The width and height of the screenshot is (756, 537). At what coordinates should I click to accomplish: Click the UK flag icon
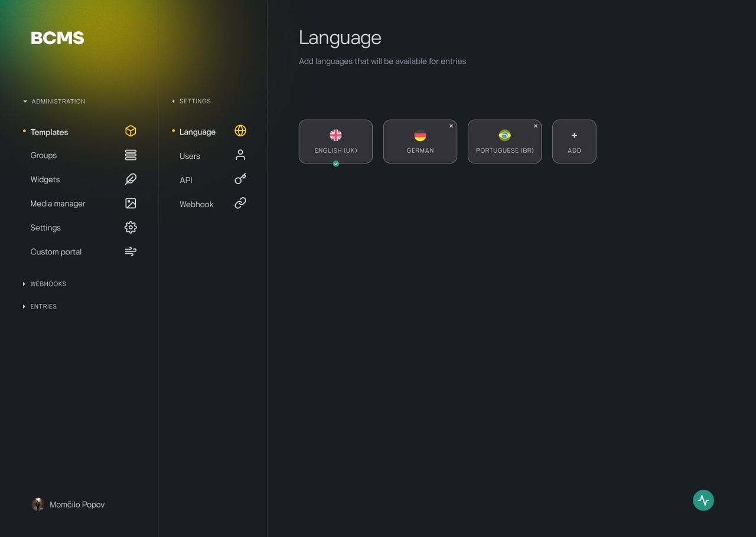335,135
